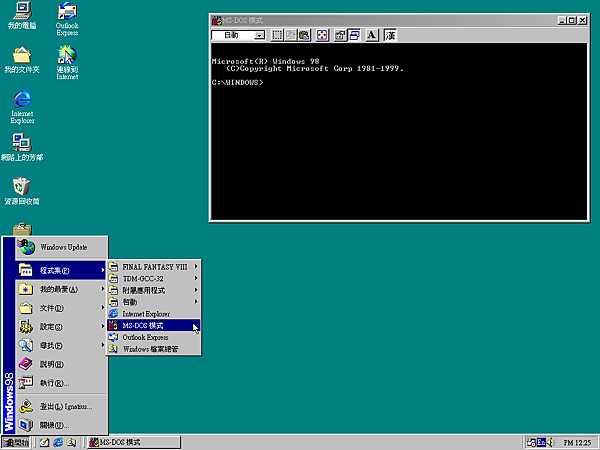Click the Copy icon in MS-DOS toolbar
The height and width of the screenshot is (450, 600).
(291, 36)
